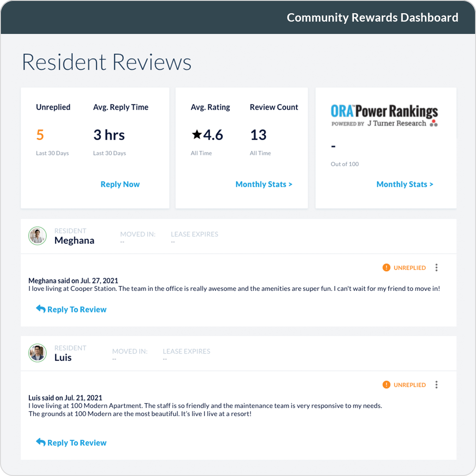Click the reply arrow icon beside Meghana's Reply To Review

click(40, 309)
